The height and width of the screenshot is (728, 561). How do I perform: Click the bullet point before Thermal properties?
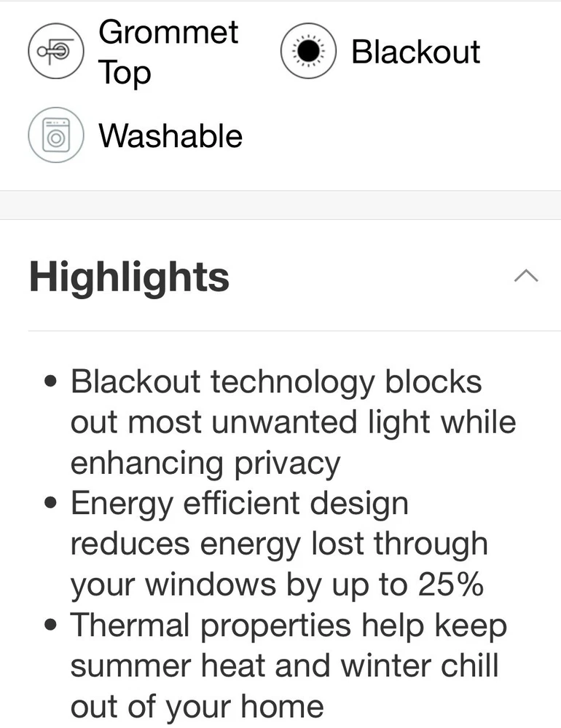[x=50, y=625]
